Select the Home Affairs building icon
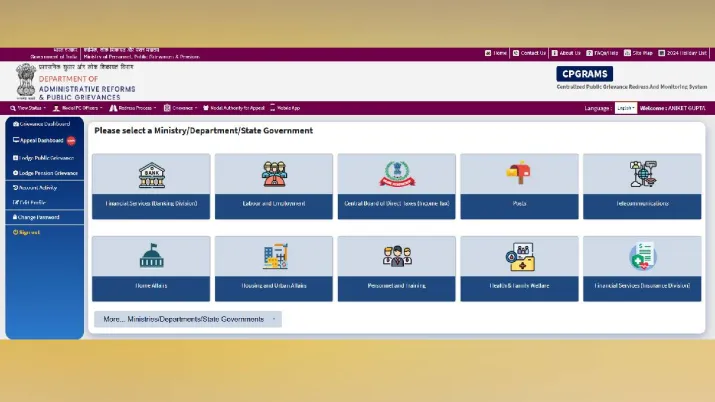715x402 pixels. [x=151, y=256]
